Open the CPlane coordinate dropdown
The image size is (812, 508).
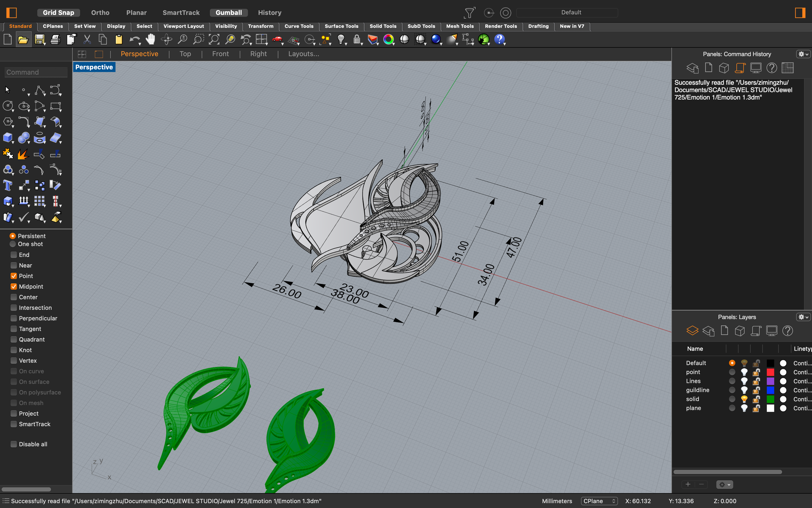click(599, 501)
